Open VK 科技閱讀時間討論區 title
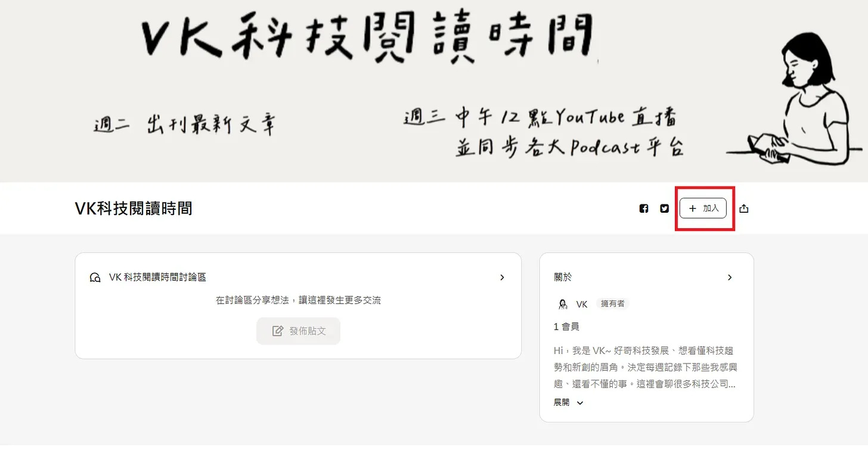Viewport: 868px width, 469px height. pyautogui.click(x=157, y=278)
